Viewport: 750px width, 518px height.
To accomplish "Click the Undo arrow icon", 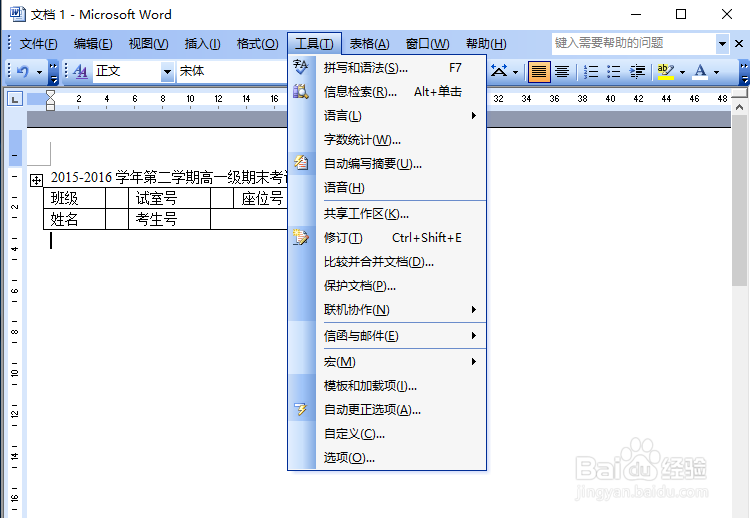I will tap(22, 72).
